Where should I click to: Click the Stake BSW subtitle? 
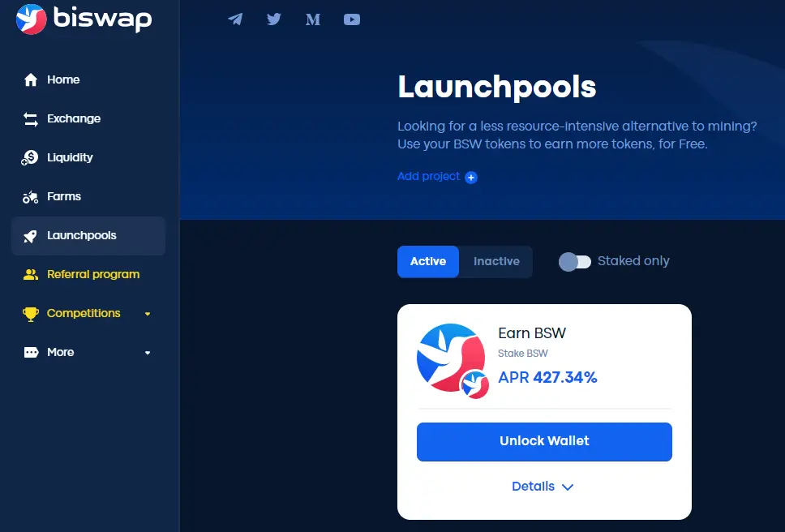pyautogui.click(x=523, y=354)
